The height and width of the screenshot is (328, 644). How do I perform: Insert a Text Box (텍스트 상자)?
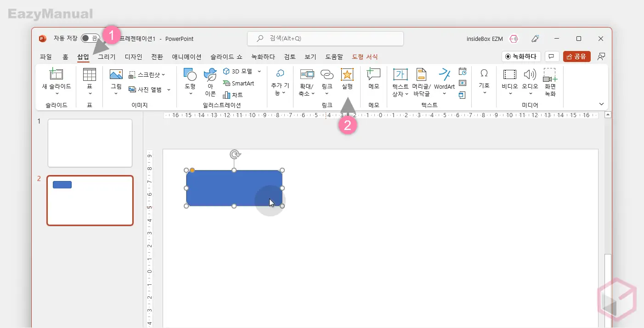click(x=400, y=75)
